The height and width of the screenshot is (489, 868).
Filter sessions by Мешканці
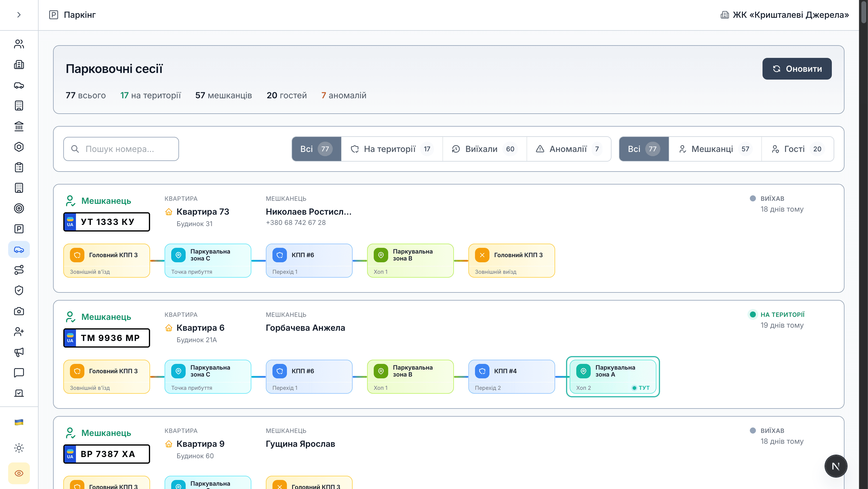pos(715,149)
